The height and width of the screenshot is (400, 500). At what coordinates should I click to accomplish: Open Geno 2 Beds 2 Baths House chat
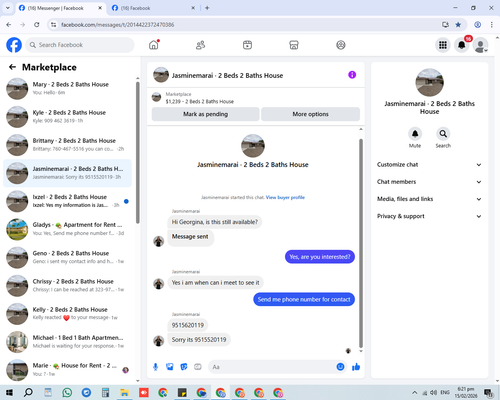[x=67, y=258]
